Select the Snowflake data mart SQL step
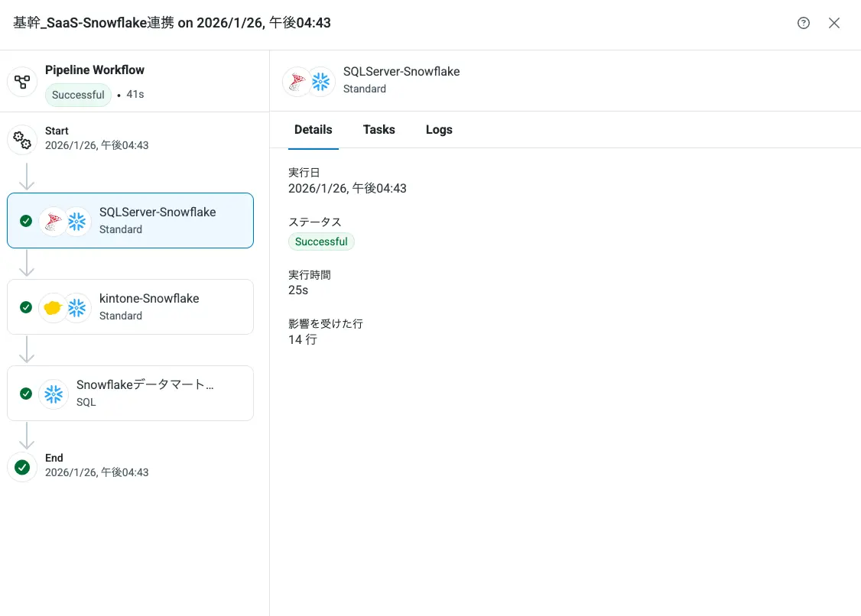 (x=145, y=393)
